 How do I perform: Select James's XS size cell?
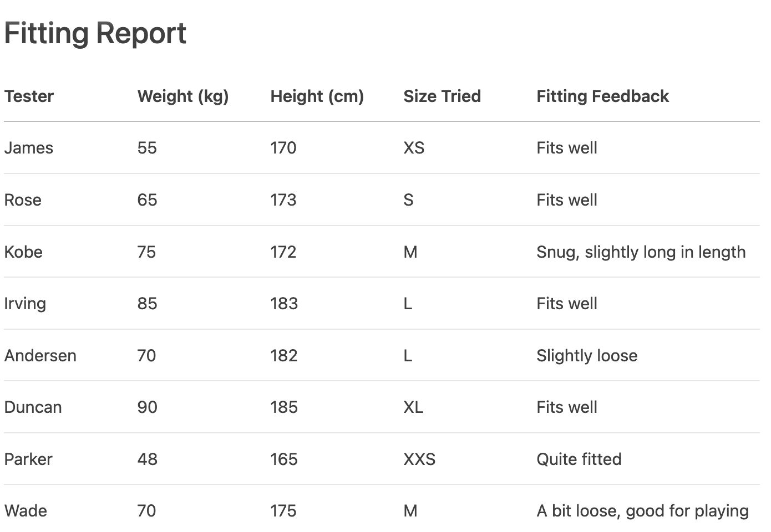(414, 148)
